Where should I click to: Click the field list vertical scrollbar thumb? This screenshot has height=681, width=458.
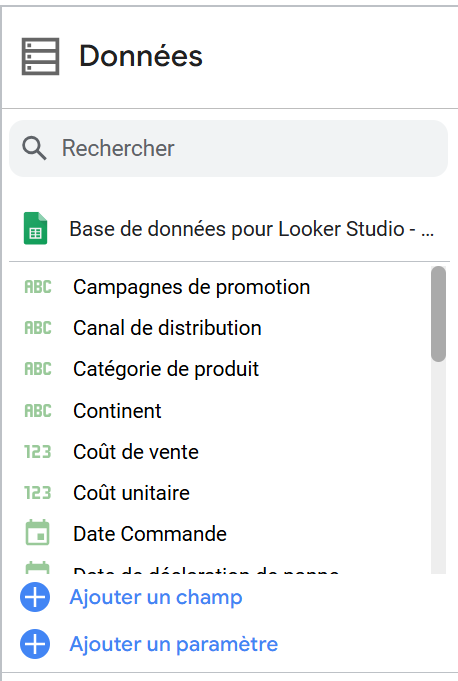pos(438,314)
